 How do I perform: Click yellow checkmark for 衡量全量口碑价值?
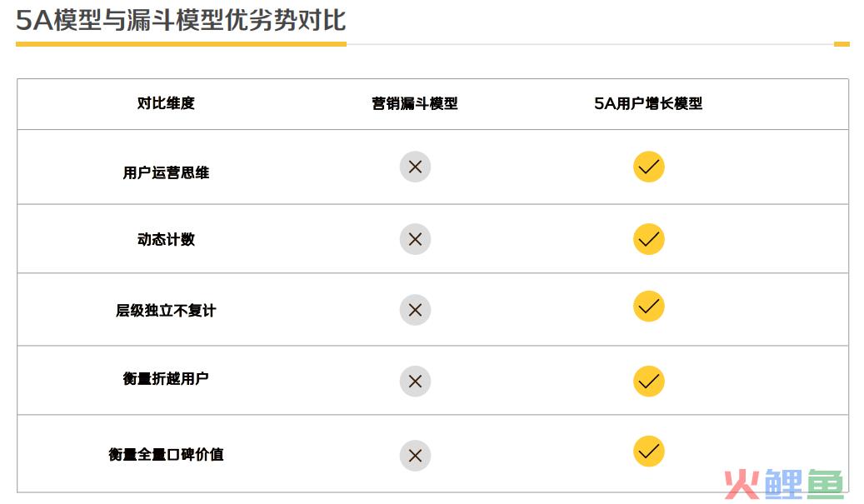pos(648,452)
